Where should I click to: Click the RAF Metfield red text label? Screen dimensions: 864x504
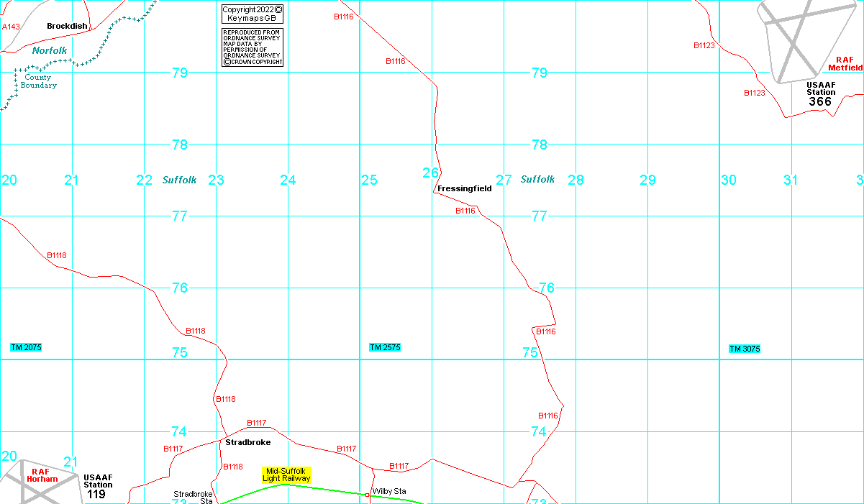tap(845, 64)
